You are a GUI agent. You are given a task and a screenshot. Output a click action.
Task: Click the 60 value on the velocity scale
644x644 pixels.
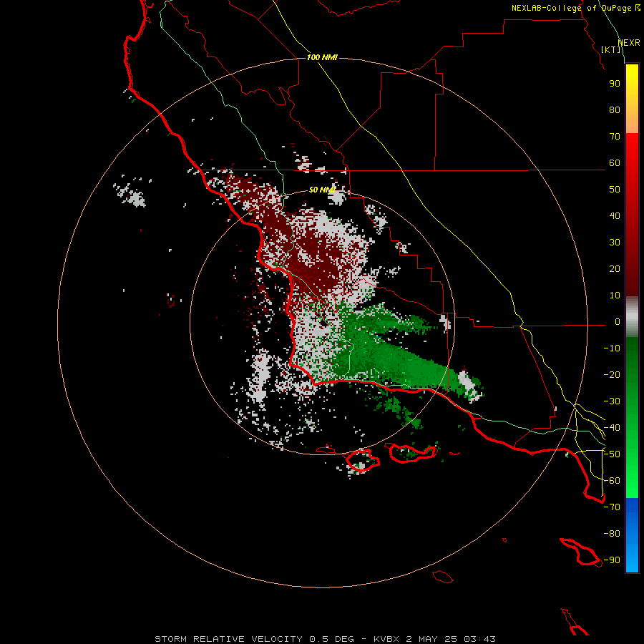[x=615, y=163]
